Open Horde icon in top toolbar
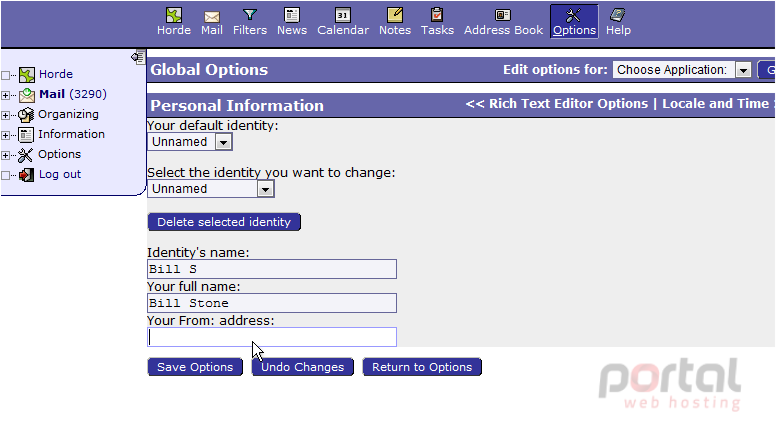Image resolution: width=776 pixels, height=422 pixels. (174, 15)
